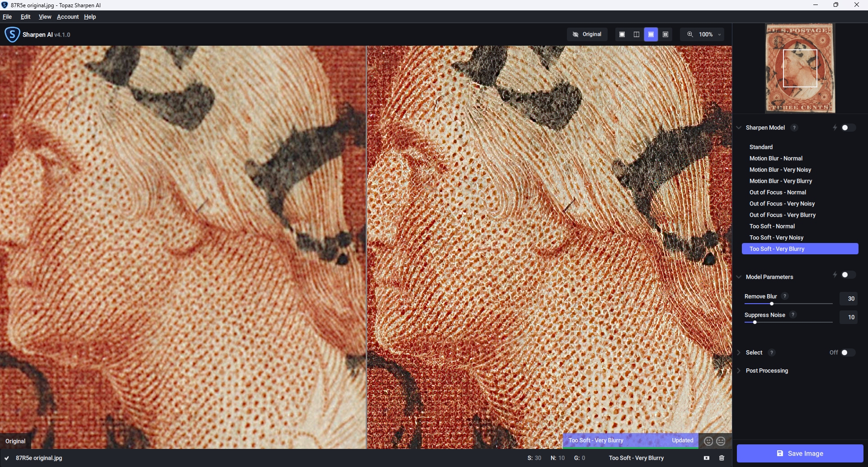Click the 87R5e original.jpg file entry
This screenshot has width=868, height=467.
39,458
